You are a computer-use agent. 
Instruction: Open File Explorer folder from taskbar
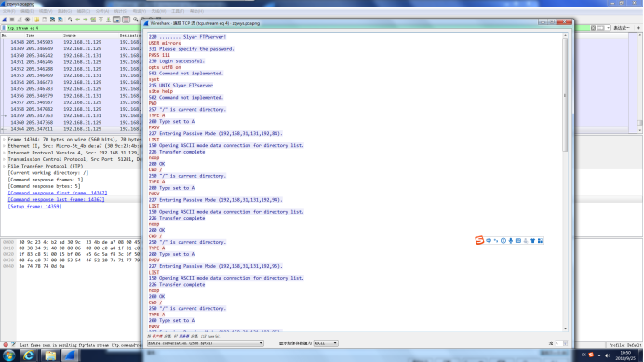50,355
